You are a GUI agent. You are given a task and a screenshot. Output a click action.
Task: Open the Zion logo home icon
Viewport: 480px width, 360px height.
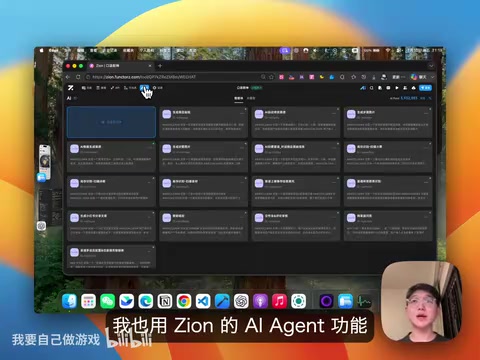(x=71, y=88)
